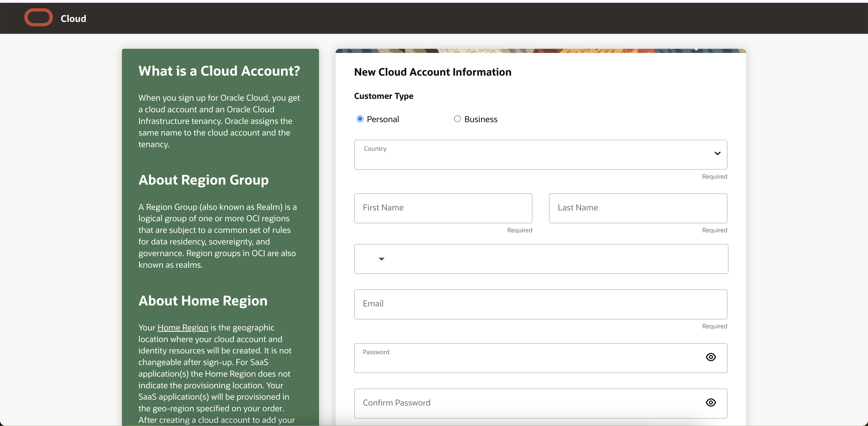This screenshot has width=868, height=426.
Task: Select the Personal customer type
Action: tap(360, 119)
